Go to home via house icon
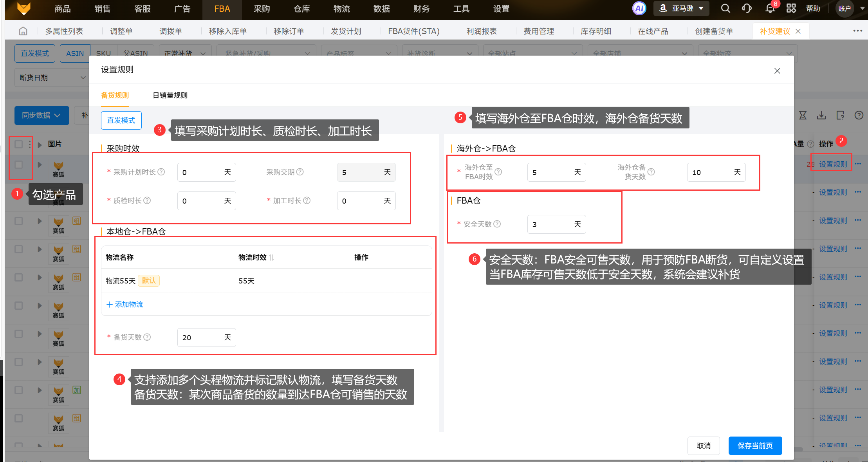This screenshot has width=868, height=462. click(23, 31)
